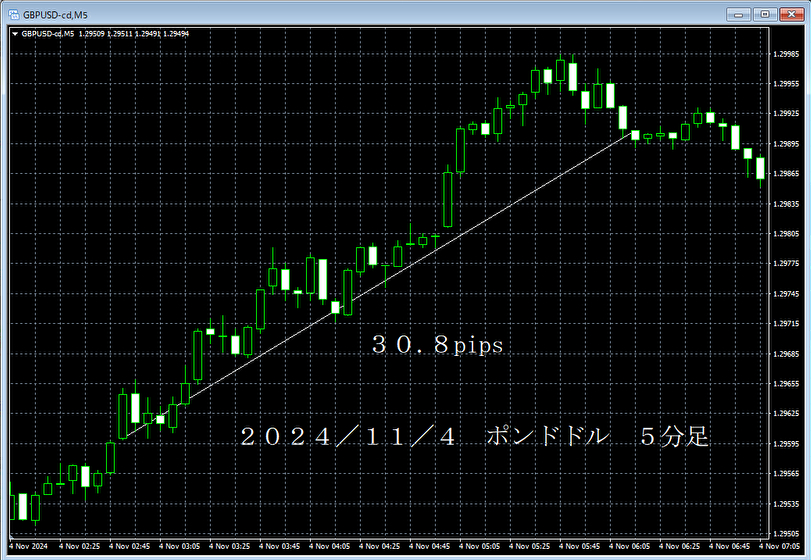Click the 1.29775 price level on axis
The image size is (811, 560).
tap(787, 264)
